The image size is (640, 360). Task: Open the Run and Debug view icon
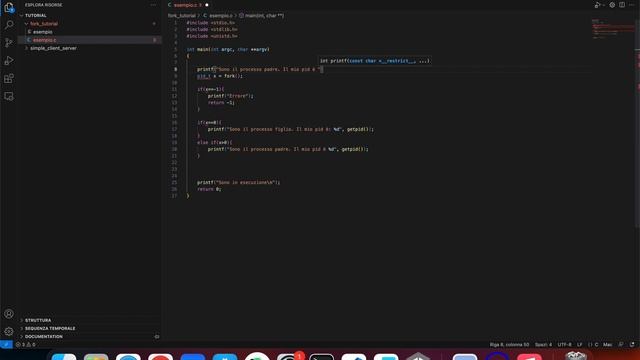click(9, 60)
